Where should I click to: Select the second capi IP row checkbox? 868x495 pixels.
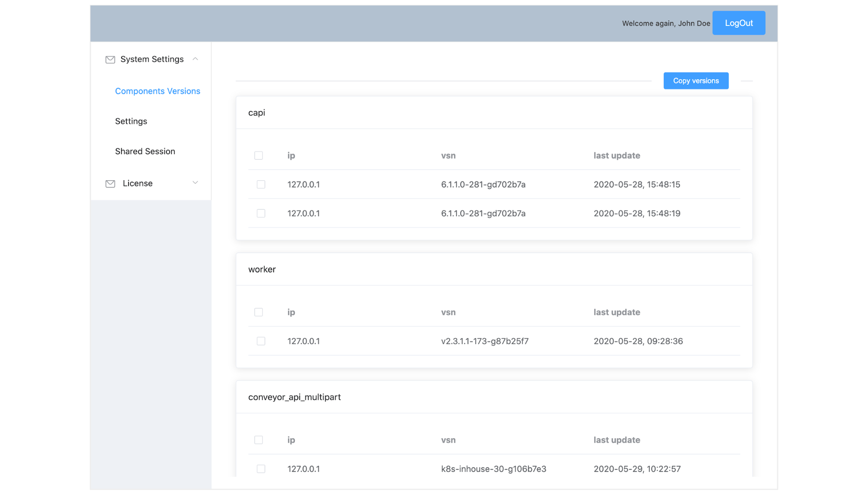click(261, 213)
